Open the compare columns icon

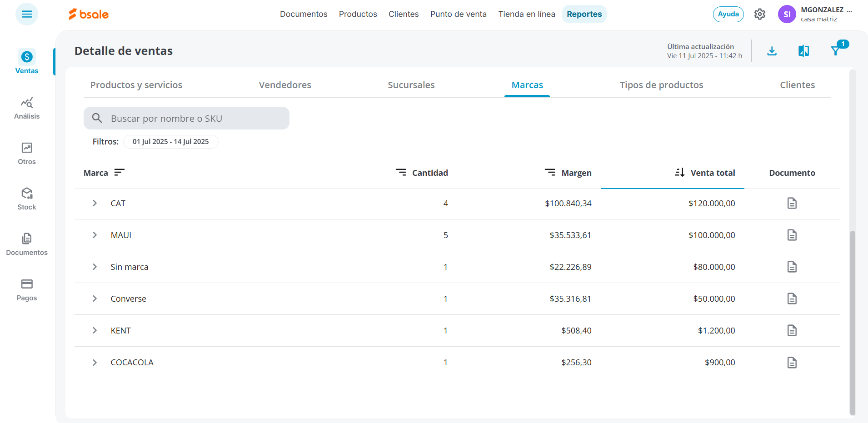(803, 51)
